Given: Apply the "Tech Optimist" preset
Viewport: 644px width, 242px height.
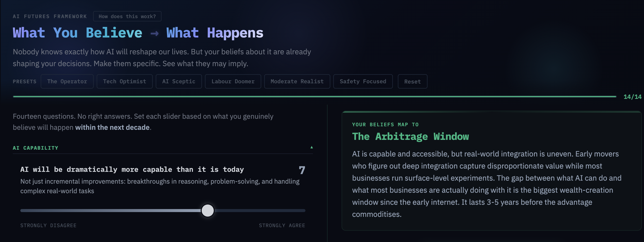Looking at the screenshot, I should click(x=124, y=81).
